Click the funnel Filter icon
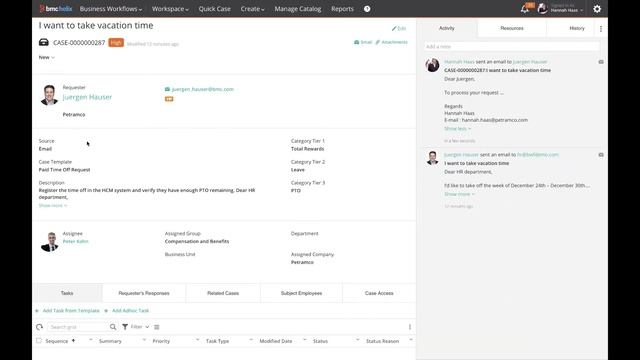 pos(125,327)
